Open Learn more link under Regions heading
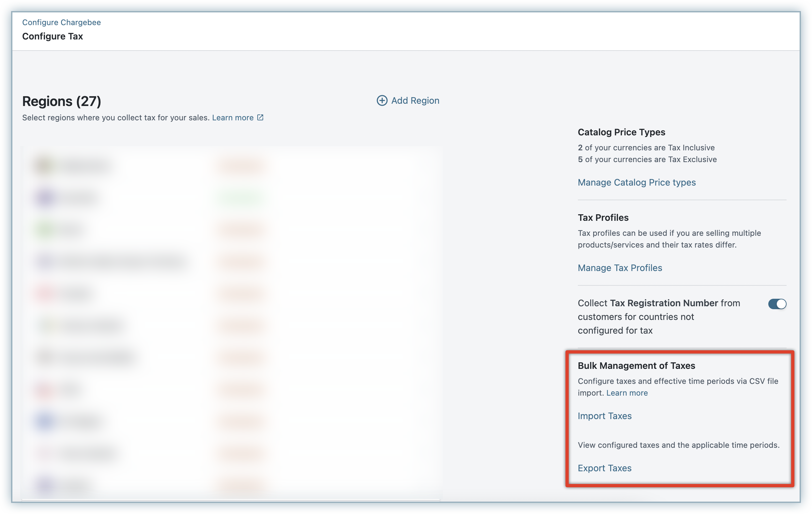 (233, 118)
